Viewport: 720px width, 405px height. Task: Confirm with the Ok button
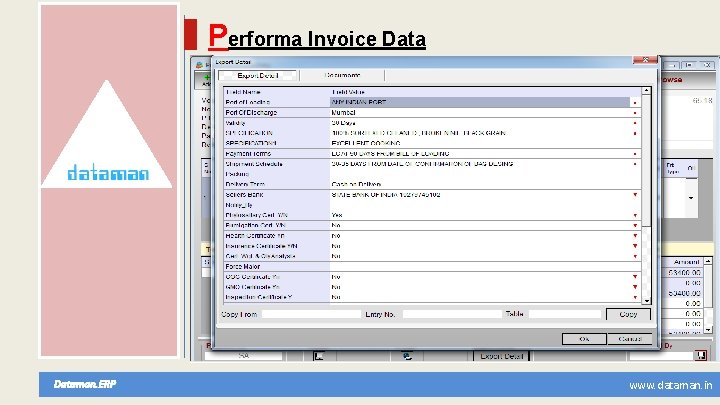coord(584,339)
